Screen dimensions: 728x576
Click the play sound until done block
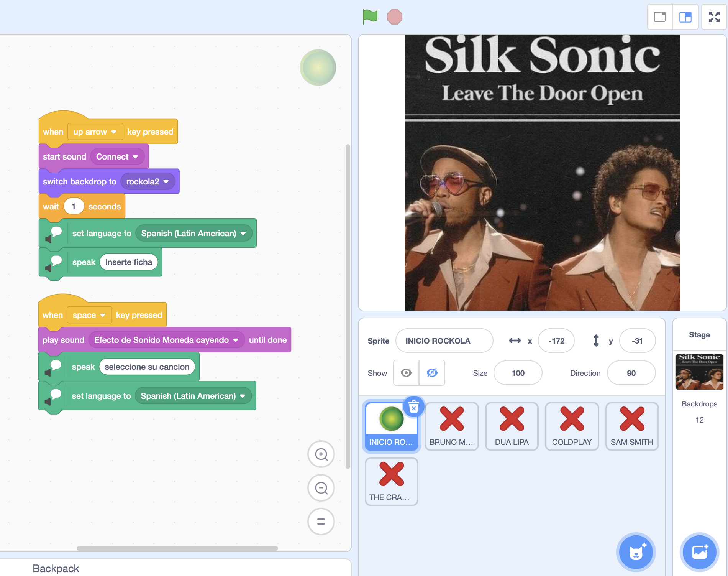[x=63, y=340]
